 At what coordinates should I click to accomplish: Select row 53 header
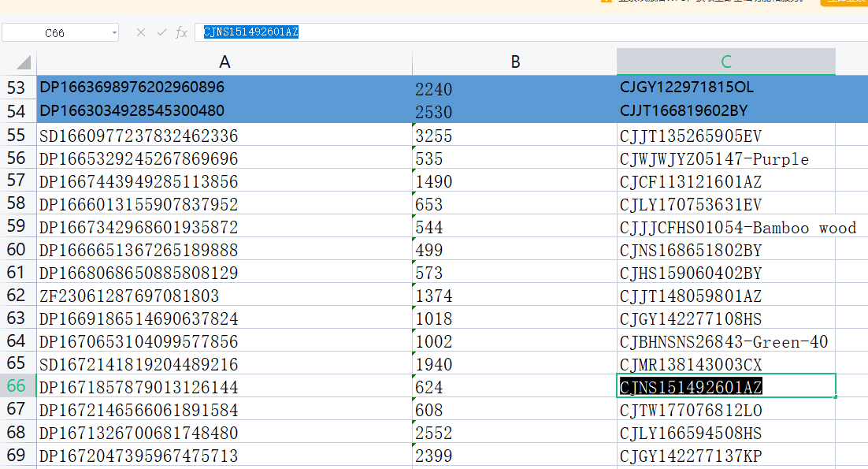[17, 87]
